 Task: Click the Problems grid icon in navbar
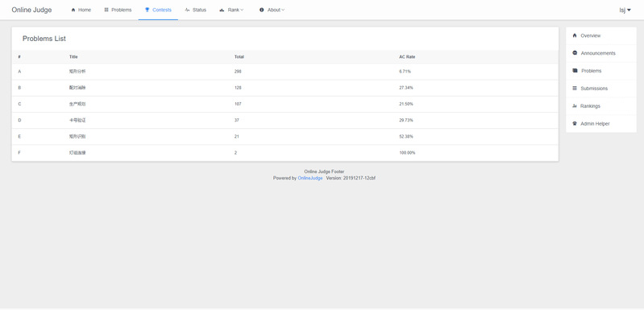pyautogui.click(x=106, y=10)
